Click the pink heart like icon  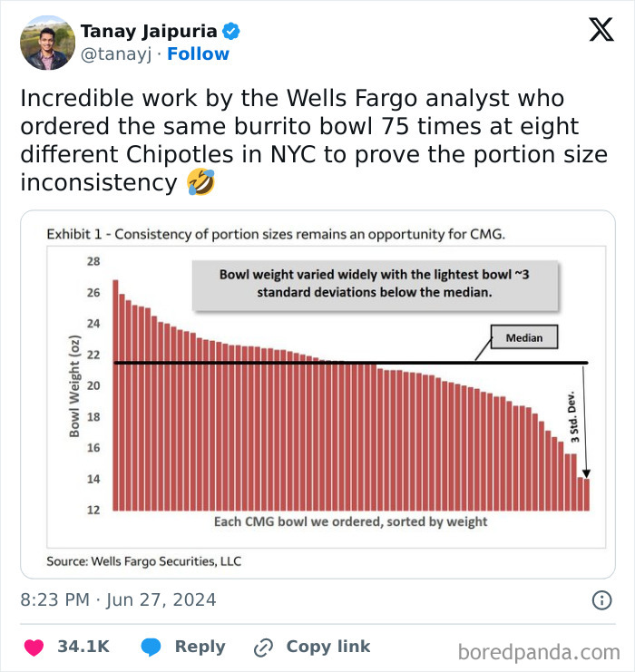pyautogui.click(x=34, y=647)
